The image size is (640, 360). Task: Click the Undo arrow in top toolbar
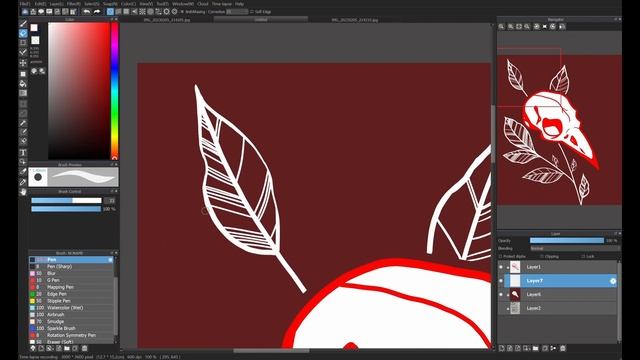click(x=87, y=12)
